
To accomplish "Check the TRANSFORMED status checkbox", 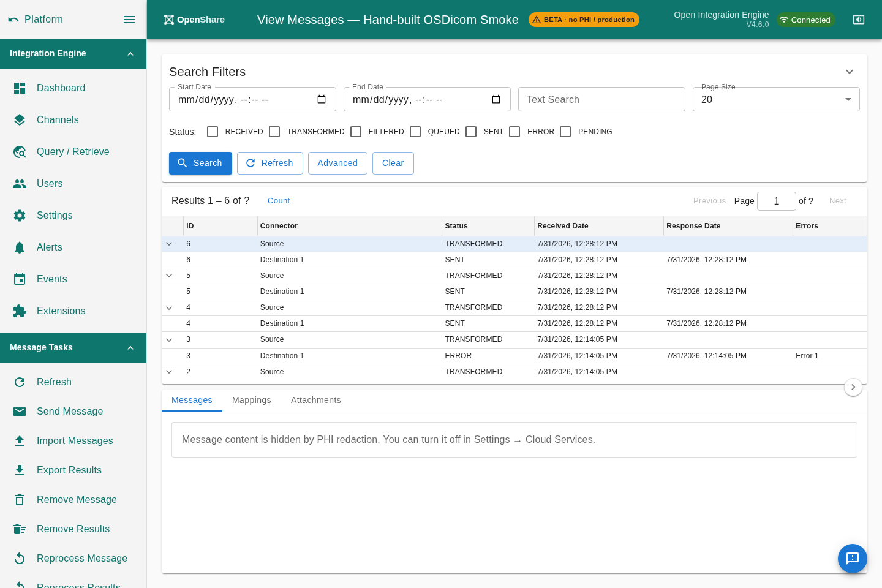I will point(274,132).
